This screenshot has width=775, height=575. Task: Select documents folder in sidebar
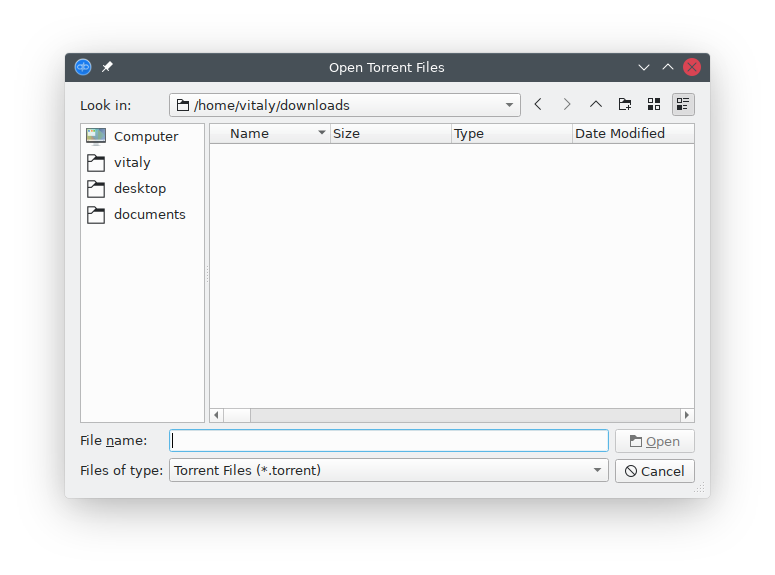click(142, 215)
